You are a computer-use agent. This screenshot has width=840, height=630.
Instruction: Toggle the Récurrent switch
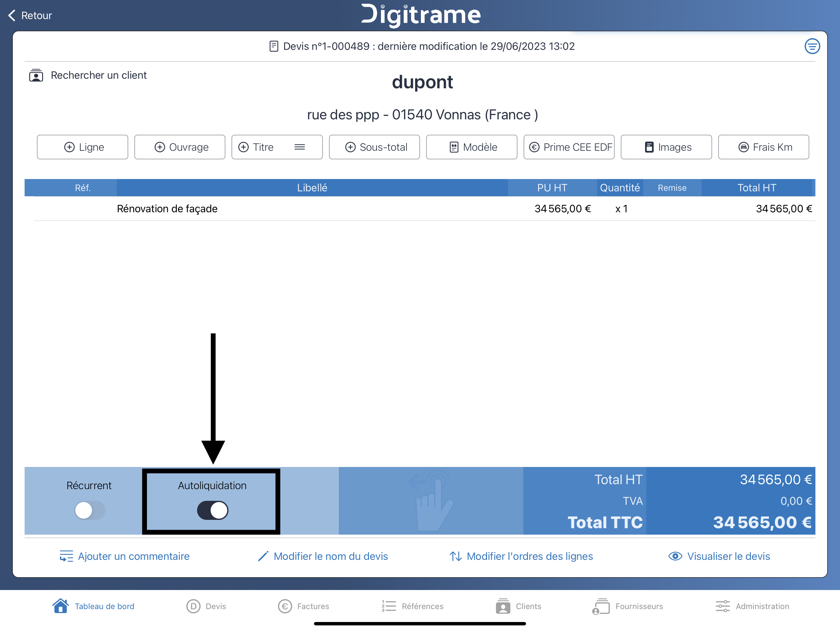pos(89,510)
